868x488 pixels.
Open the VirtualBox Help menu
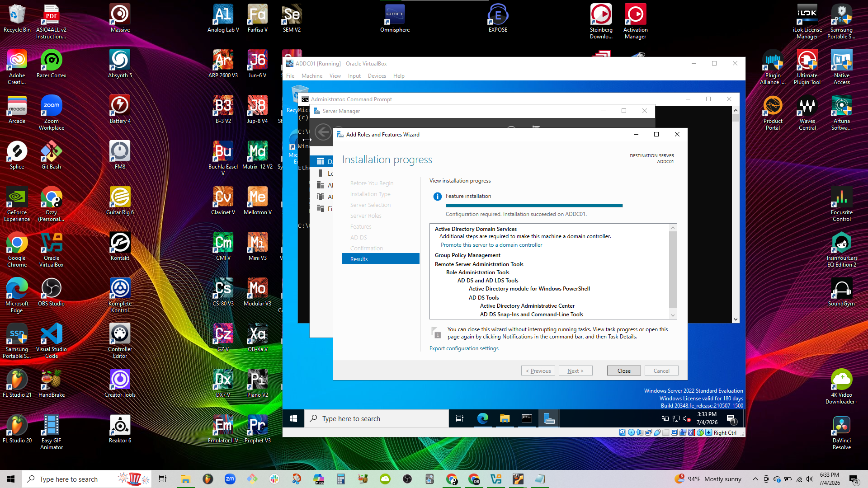(399, 76)
